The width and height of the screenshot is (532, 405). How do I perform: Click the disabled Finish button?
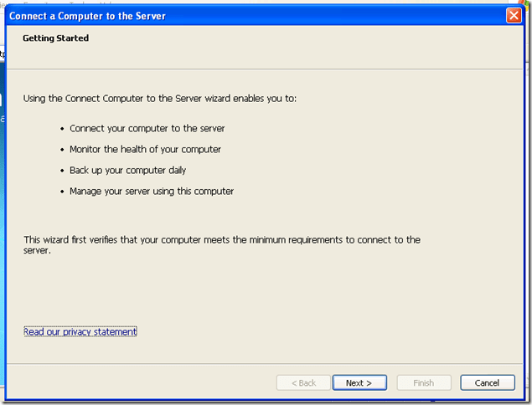point(423,382)
